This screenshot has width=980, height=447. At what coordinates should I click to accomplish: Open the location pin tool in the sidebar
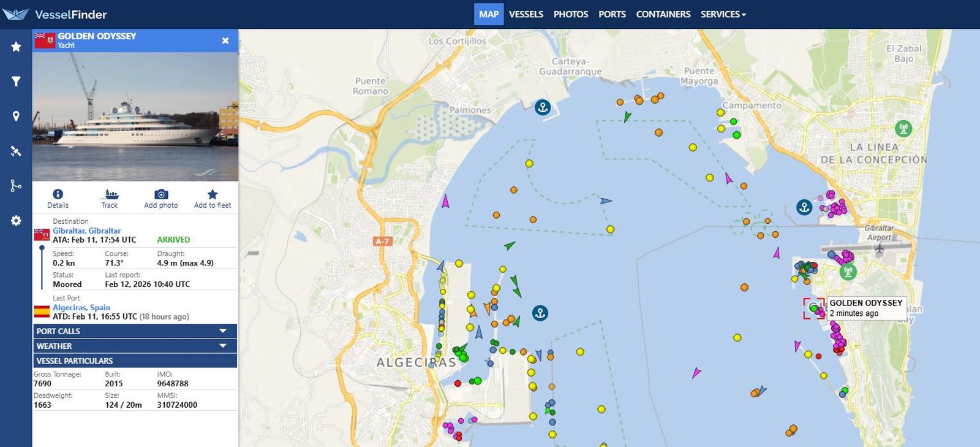(x=16, y=117)
